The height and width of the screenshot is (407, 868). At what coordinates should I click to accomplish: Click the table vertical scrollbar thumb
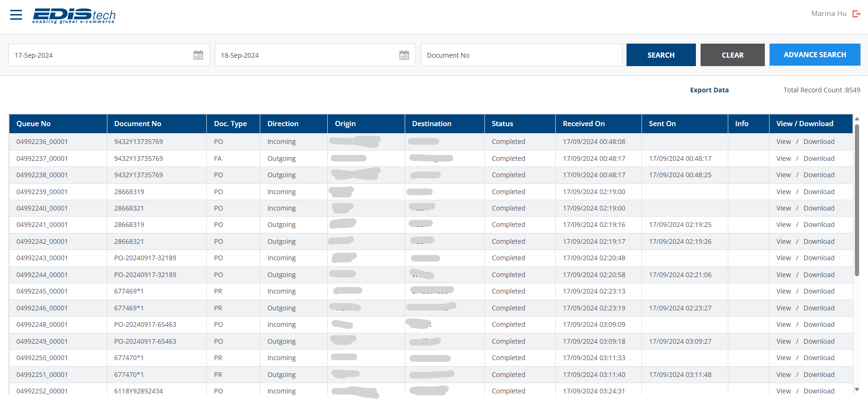coord(857,200)
